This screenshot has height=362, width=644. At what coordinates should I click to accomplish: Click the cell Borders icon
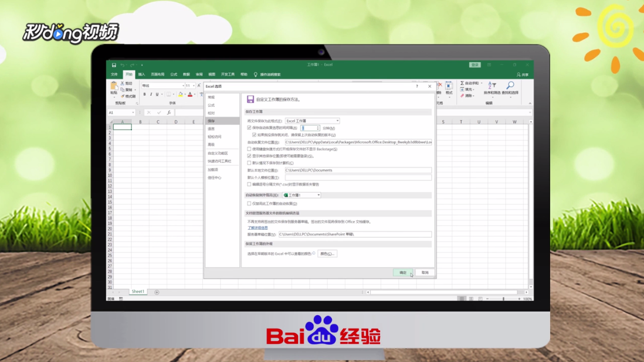168,94
